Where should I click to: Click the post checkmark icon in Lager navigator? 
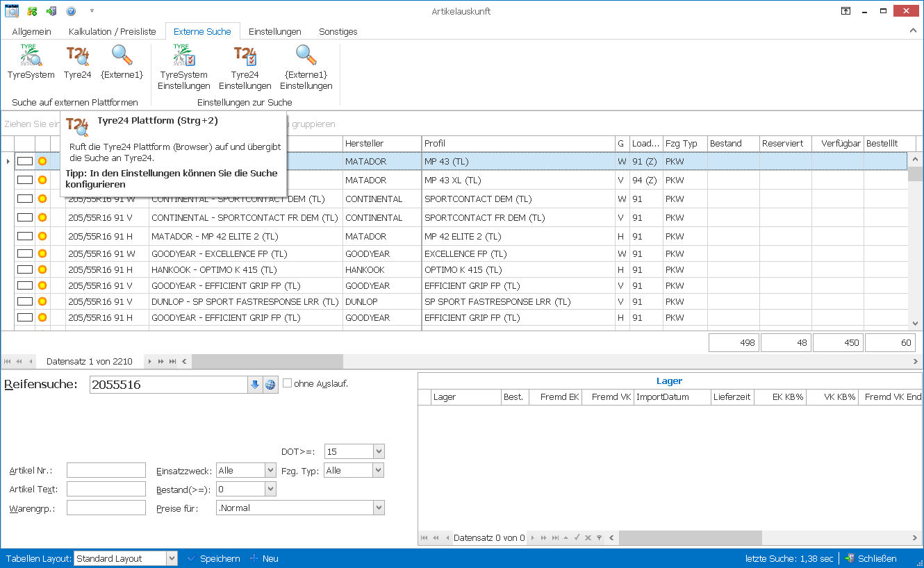(x=577, y=538)
